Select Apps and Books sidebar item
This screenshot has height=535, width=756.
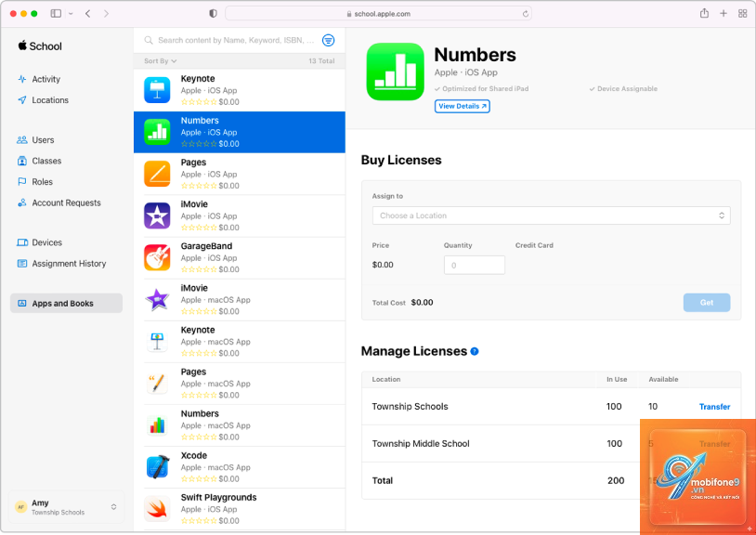coord(66,303)
